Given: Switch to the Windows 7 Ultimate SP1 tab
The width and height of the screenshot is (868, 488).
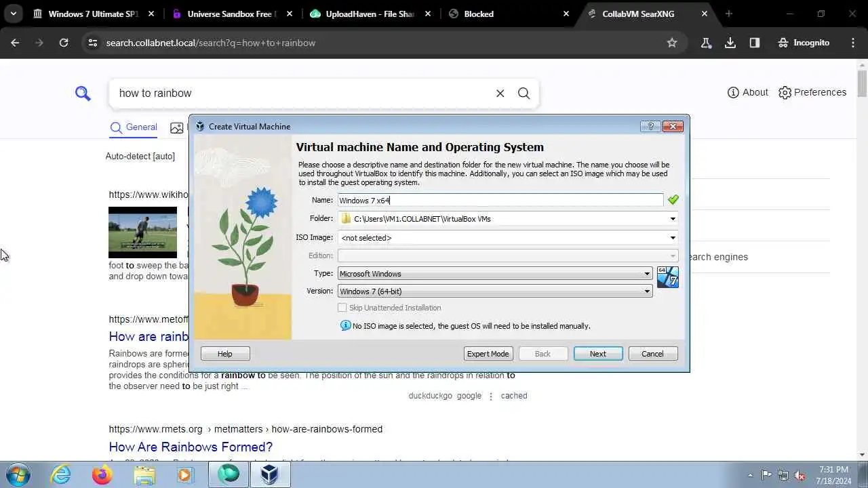Looking at the screenshot, I should coord(95,14).
